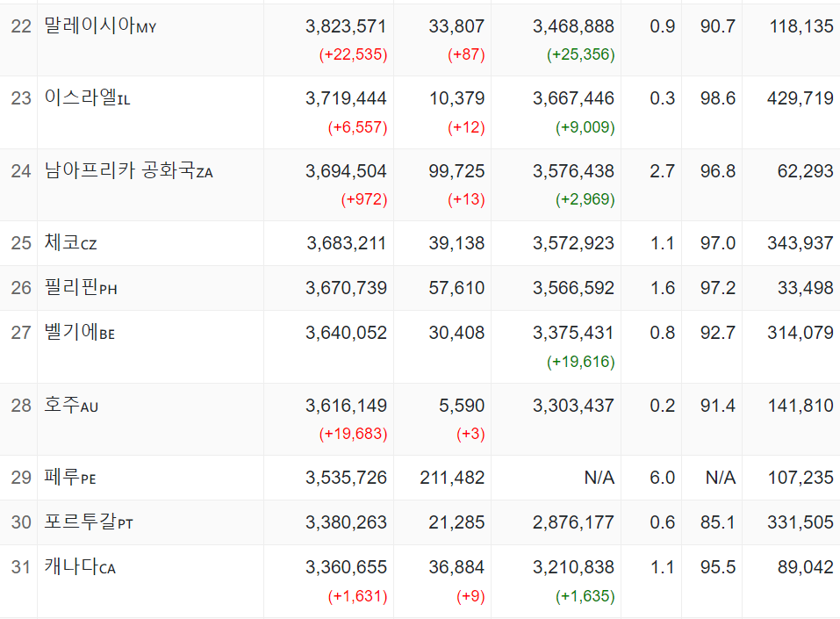The height and width of the screenshot is (619, 840).
Task: Click the value 3,616,149
Action: pos(346,407)
